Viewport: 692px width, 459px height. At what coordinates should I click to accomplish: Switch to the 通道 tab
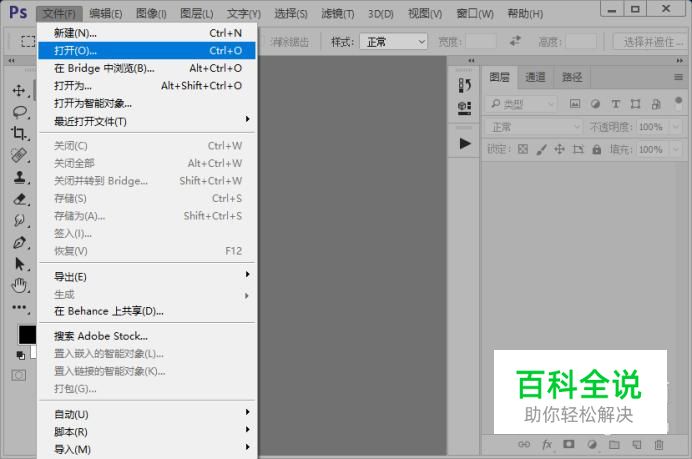(x=535, y=77)
